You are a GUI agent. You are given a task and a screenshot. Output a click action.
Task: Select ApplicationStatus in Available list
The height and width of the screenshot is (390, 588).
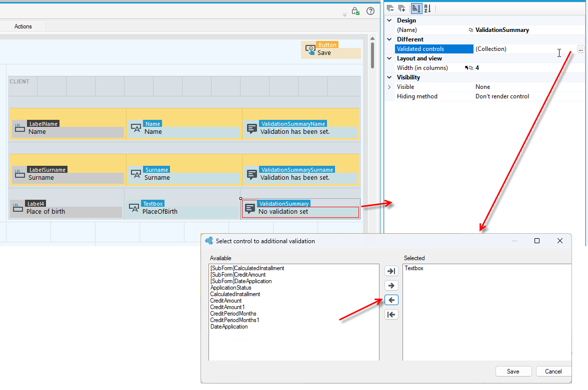230,288
